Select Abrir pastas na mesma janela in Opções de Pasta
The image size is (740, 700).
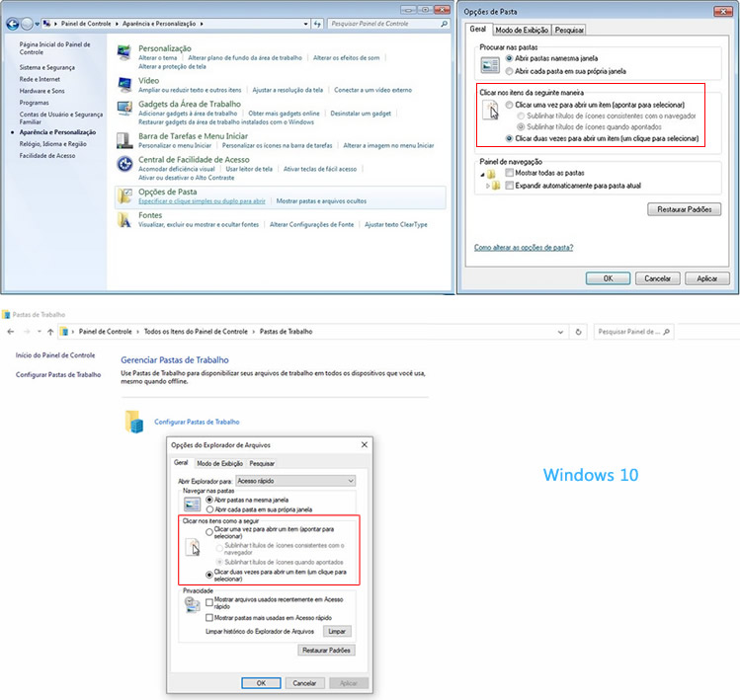(509, 58)
